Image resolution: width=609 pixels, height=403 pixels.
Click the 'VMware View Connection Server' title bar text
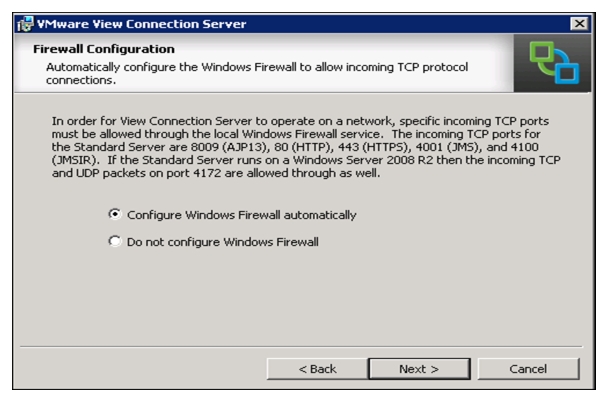[142, 24]
